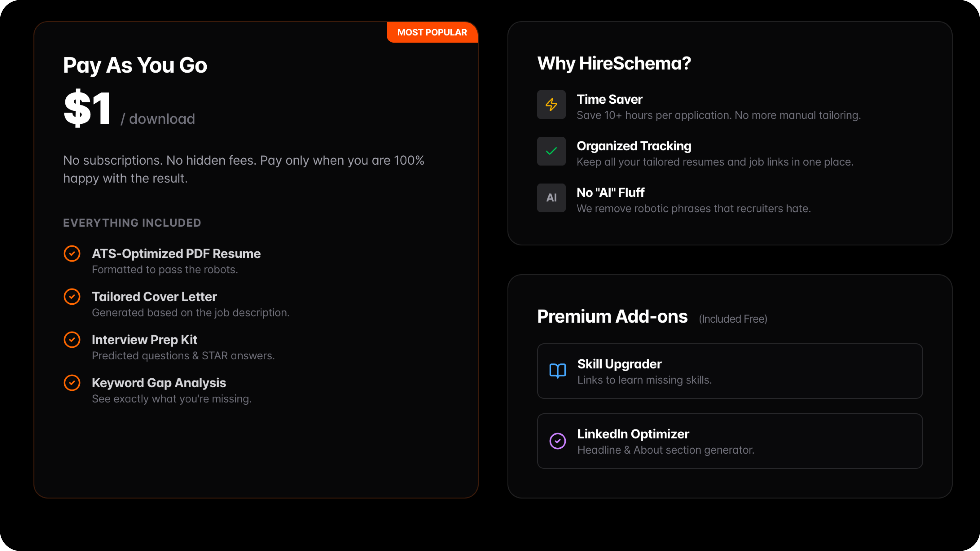980x551 pixels.
Task: Click the purple LinkedIn Optimizer check icon
Action: pos(557,441)
